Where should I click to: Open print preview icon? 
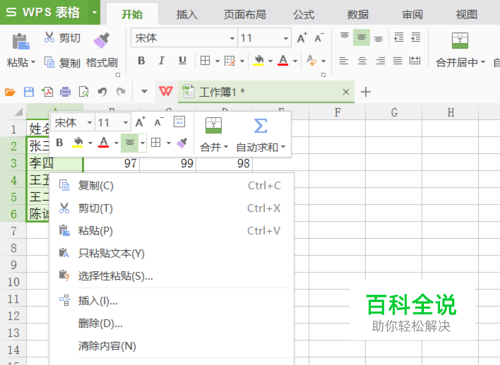point(83,92)
